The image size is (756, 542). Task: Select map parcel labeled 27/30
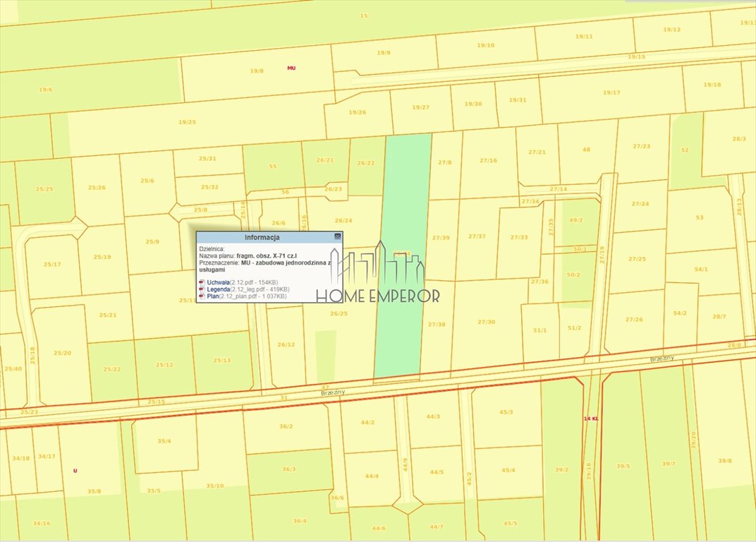click(x=487, y=322)
